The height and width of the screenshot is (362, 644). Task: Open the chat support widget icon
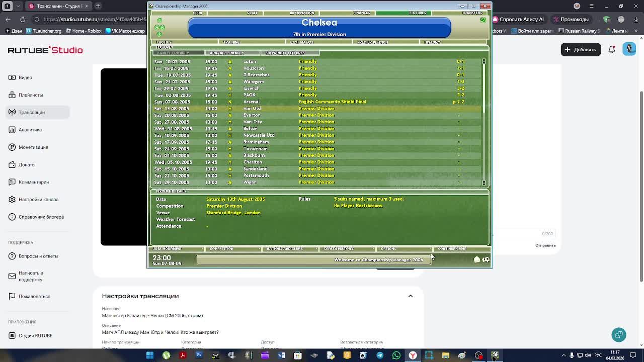619,335
